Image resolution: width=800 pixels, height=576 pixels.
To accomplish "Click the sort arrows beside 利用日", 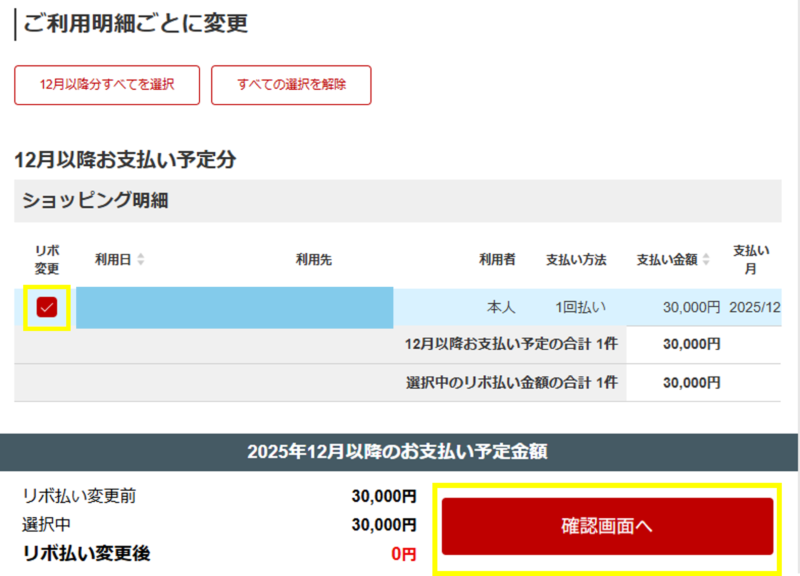I will coord(140,260).
